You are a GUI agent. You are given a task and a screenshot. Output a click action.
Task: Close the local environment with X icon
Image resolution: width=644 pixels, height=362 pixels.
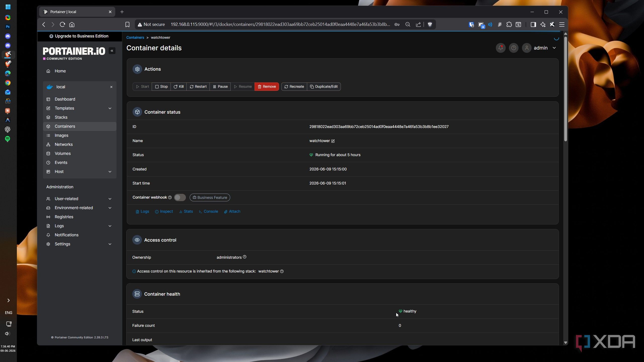pyautogui.click(x=111, y=87)
